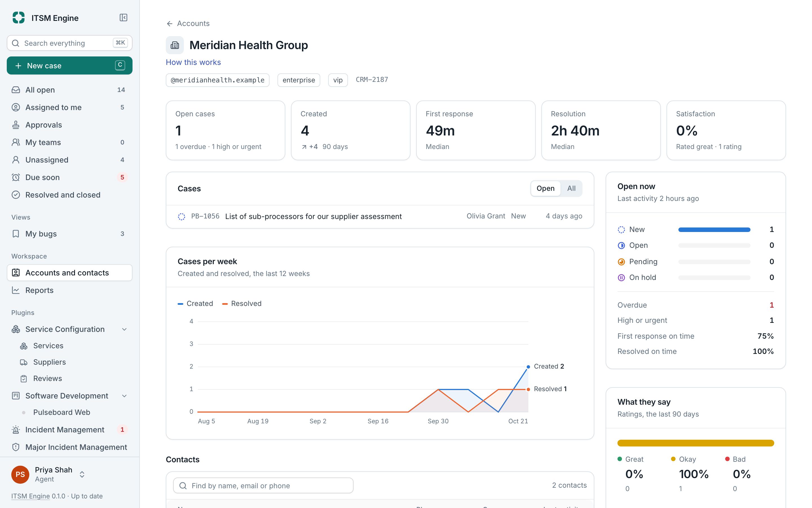
Task: Click the Created 2 chart data point
Action: 528,367
